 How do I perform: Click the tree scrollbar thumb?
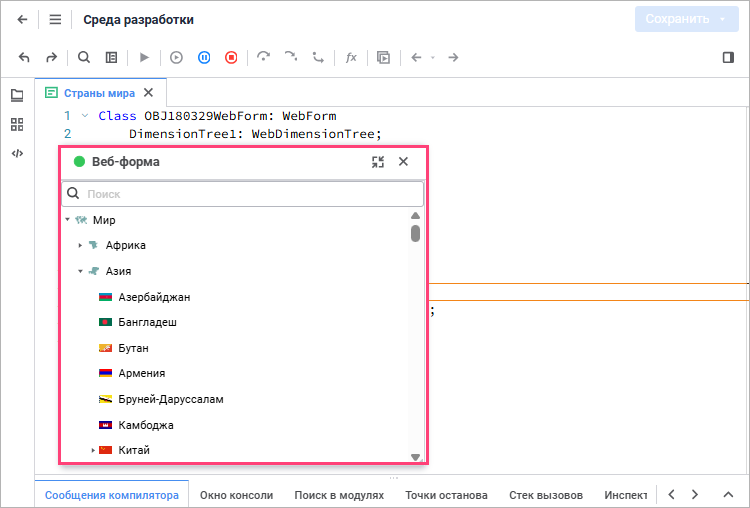click(415, 233)
